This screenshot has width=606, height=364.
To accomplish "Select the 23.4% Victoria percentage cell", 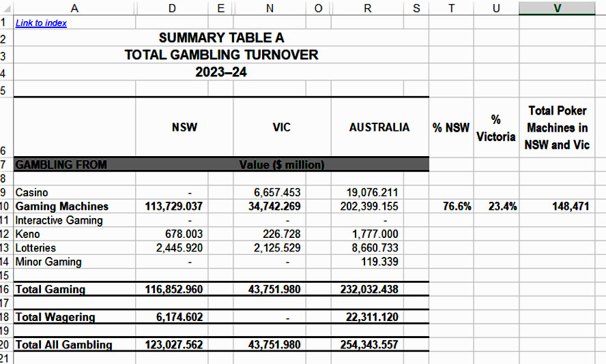I will pos(502,207).
